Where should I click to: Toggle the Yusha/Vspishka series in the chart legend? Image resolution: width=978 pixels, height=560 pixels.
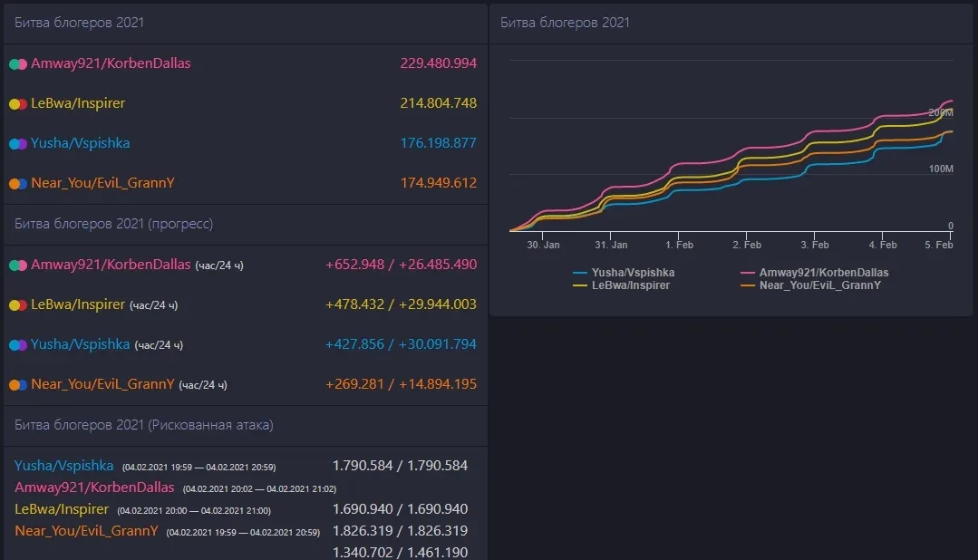coord(633,272)
